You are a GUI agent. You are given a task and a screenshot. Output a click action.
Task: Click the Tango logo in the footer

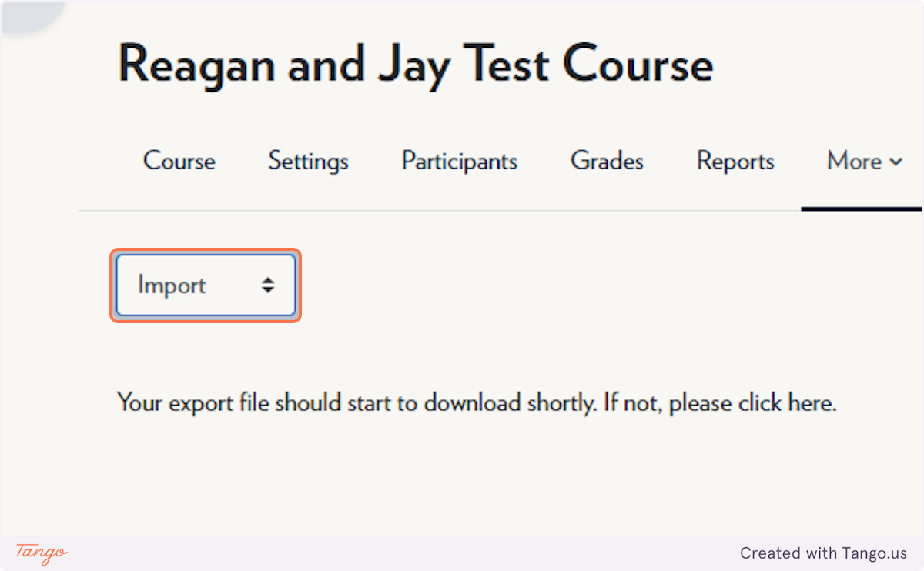point(42,553)
